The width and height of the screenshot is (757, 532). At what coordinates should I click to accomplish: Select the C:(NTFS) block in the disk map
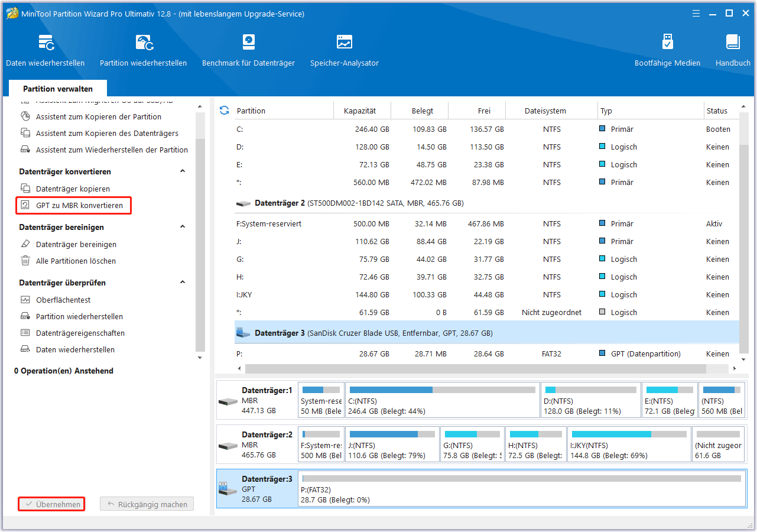(442, 401)
